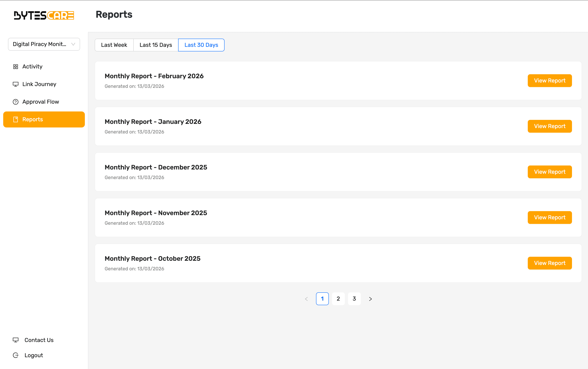This screenshot has height=369, width=588.
Task: View Report for November 2025
Action: [549, 218]
